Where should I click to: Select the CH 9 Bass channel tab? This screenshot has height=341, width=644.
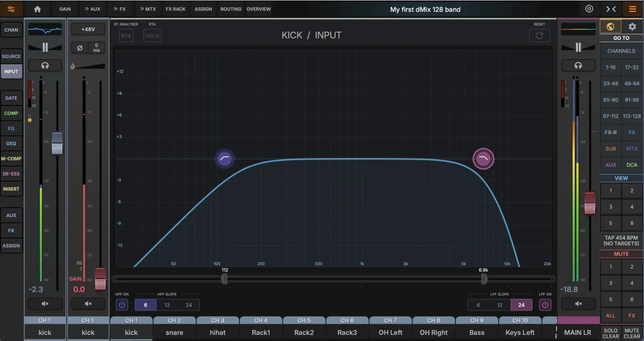[x=477, y=328]
